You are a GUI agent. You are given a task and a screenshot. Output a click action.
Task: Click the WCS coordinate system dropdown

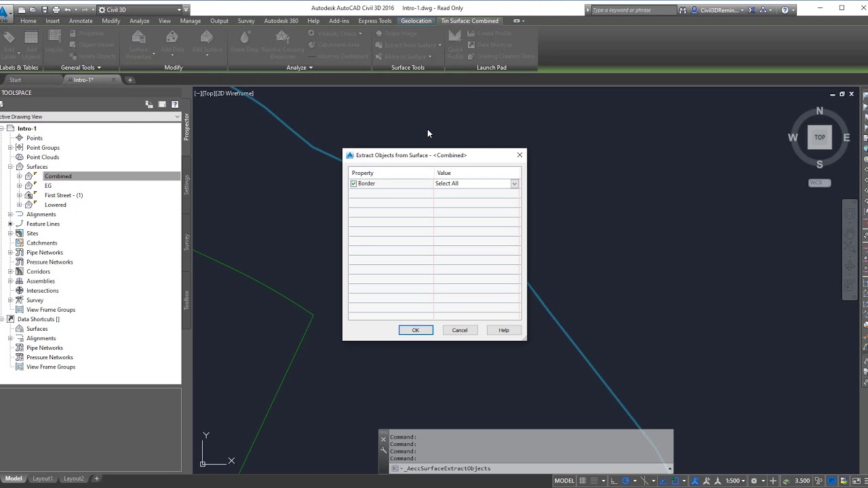(820, 182)
